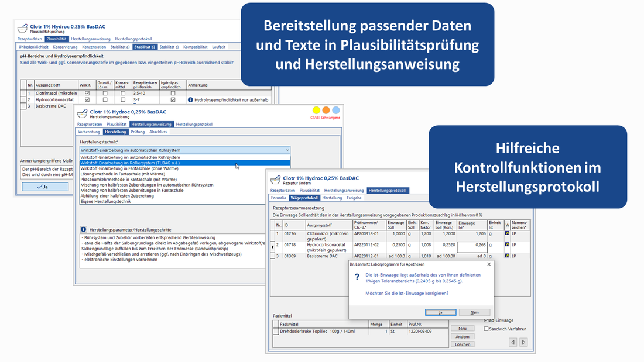Open the Vorbereitung tab
Image resolution: width=644 pixels, height=362 pixels.
click(89, 132)
